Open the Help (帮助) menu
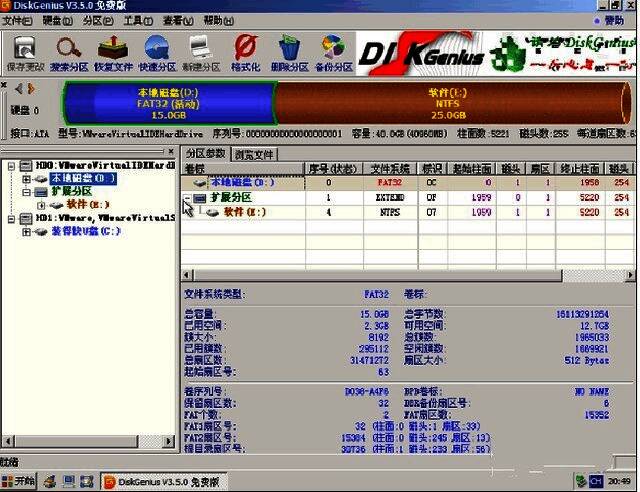640x492 pixels. tap(218, 20)
